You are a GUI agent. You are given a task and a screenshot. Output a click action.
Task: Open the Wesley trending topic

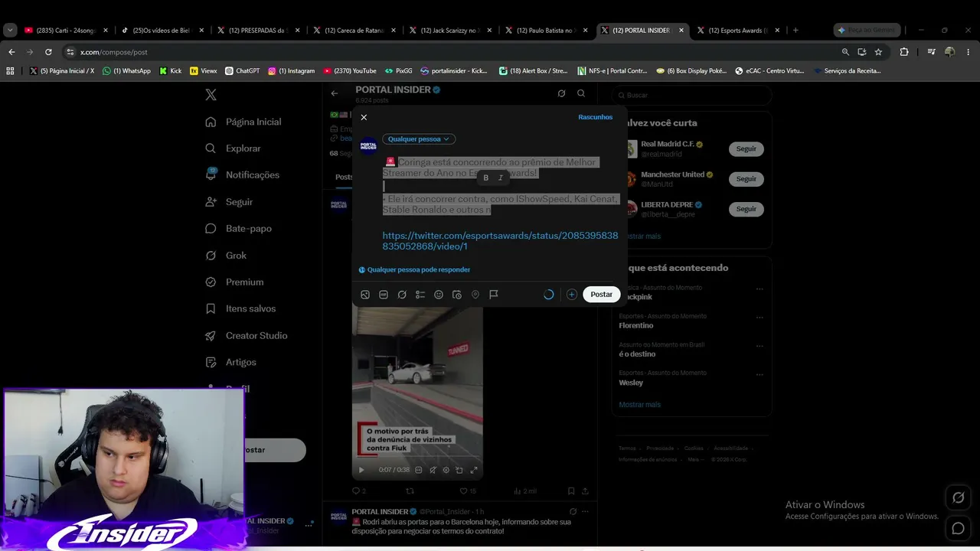[631, 383]
